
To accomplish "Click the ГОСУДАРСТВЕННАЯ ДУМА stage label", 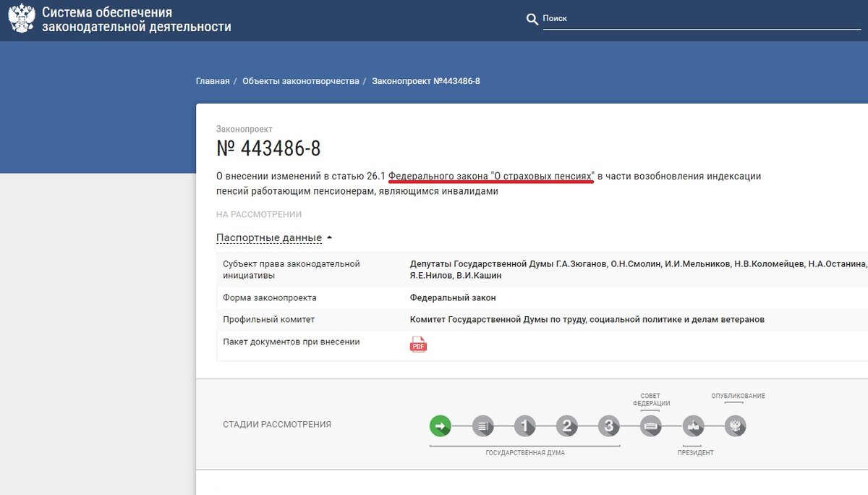I will click(525, 452).
